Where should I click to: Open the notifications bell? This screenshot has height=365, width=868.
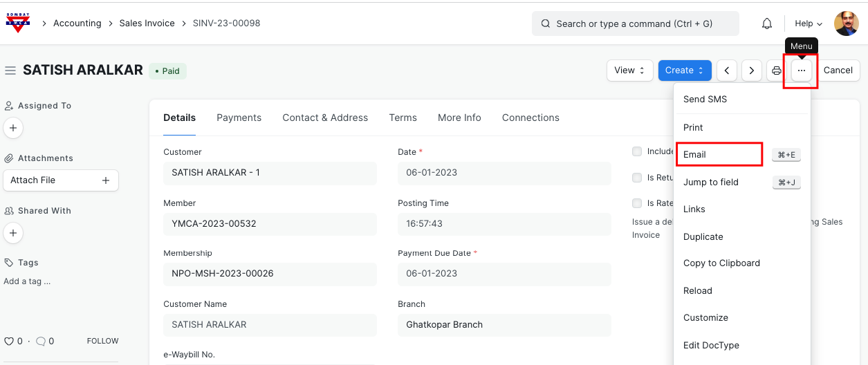point(767,24)
